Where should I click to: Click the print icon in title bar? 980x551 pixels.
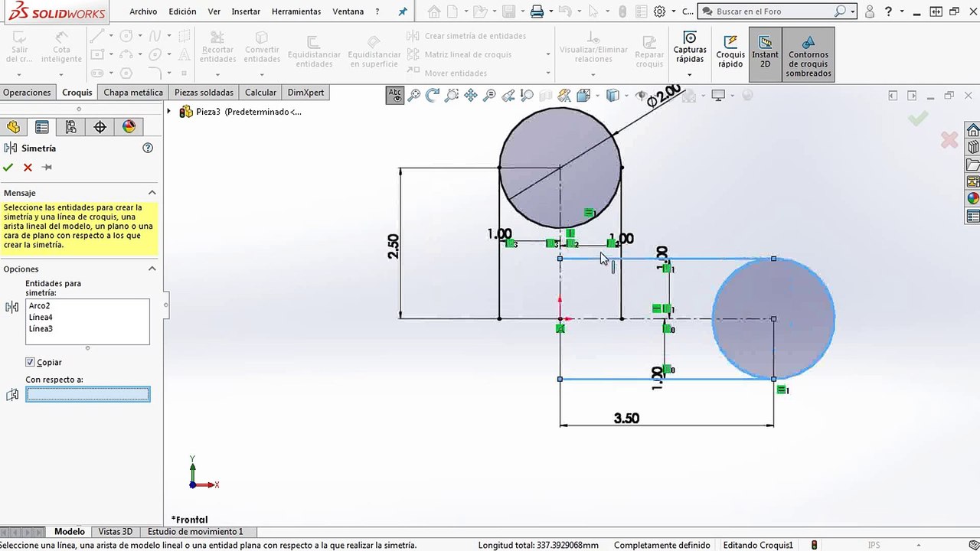click(x=537, y=11)
